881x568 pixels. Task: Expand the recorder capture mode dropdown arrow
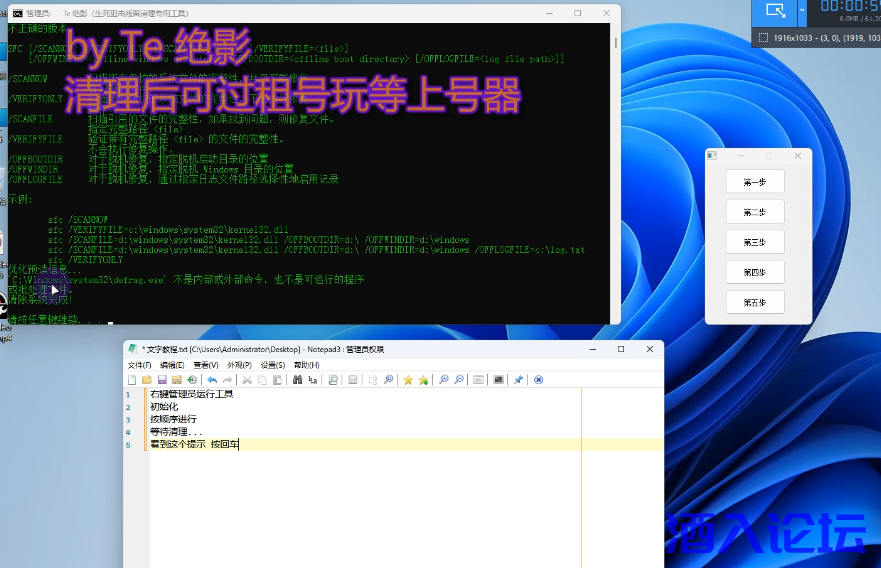802,11
